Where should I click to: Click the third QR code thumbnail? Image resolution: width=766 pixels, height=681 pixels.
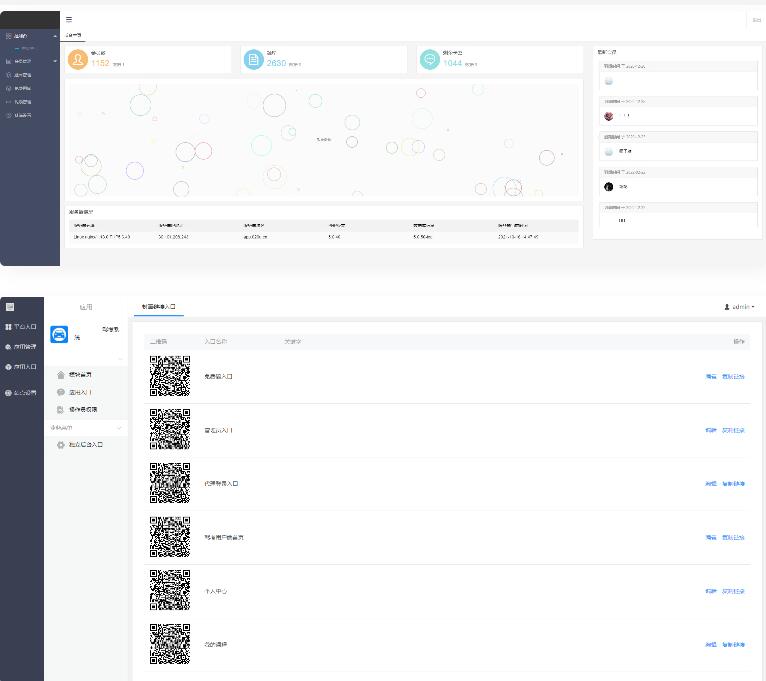click(x=169, y=483)
